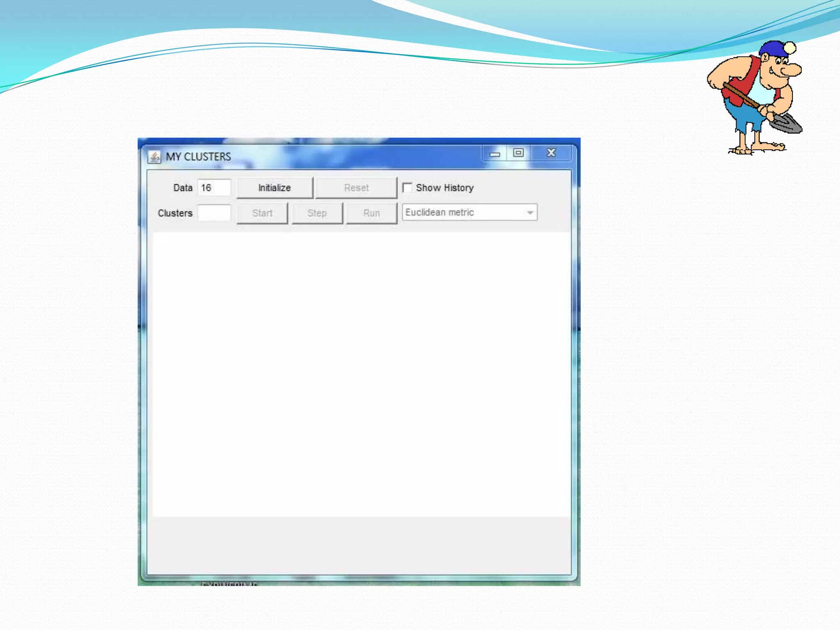Click the Java icon in title bar
The width and height of the screenshot is (840, 630).
[154, 157]
